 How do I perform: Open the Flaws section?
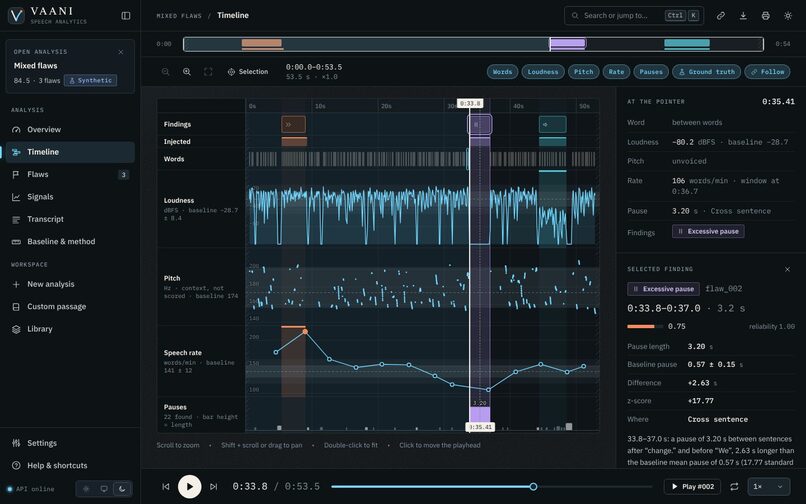70,174
